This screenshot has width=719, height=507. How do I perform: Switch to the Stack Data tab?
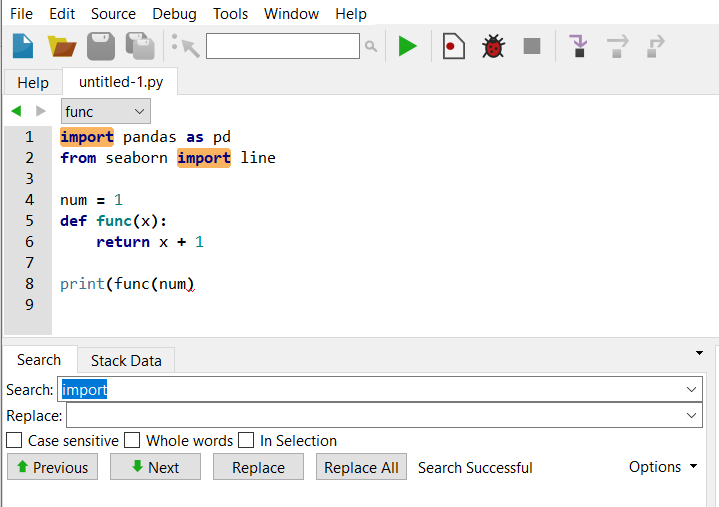(126, 361)
